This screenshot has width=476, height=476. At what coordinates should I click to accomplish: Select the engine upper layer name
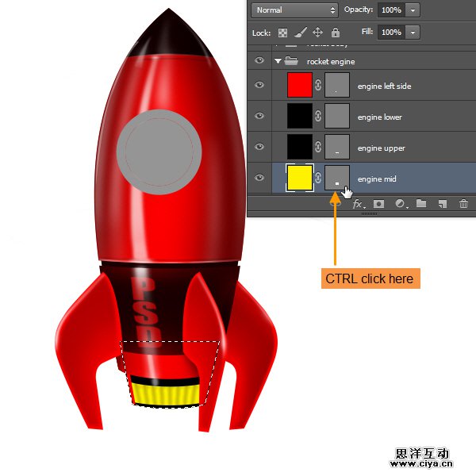coord(382,148)
